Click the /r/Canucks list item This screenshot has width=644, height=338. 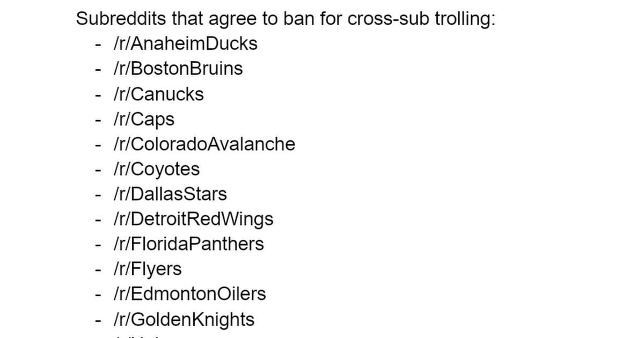(158, 94)
